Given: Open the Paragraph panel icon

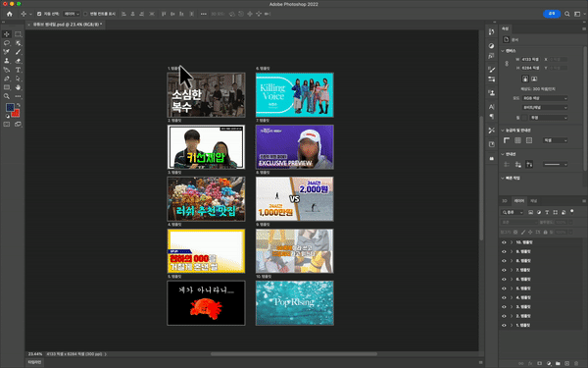Looking at the screenshot, I should coord(491,116).
